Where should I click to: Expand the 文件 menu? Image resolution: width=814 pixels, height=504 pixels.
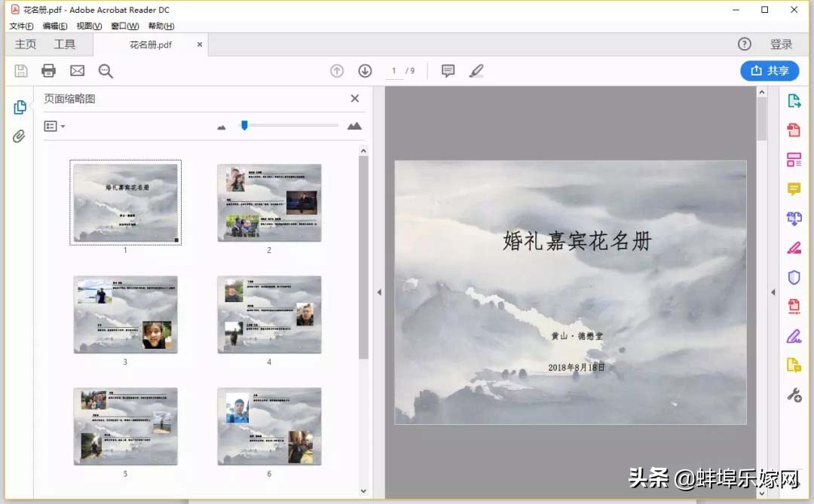[x=21, y=26]
